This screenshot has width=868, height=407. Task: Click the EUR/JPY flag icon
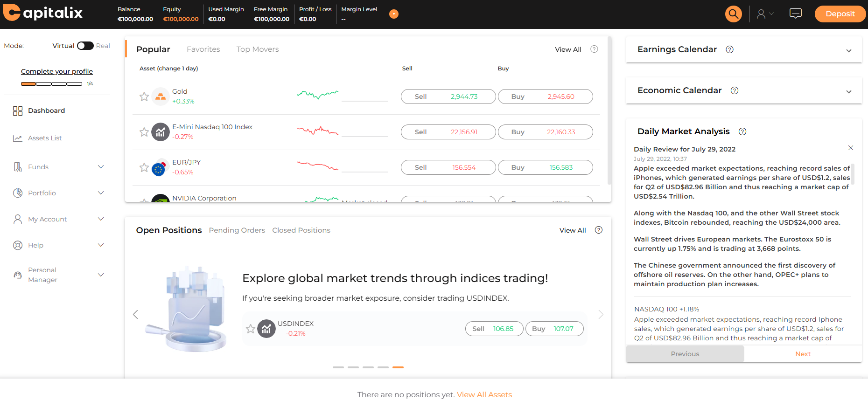[159, 168]
